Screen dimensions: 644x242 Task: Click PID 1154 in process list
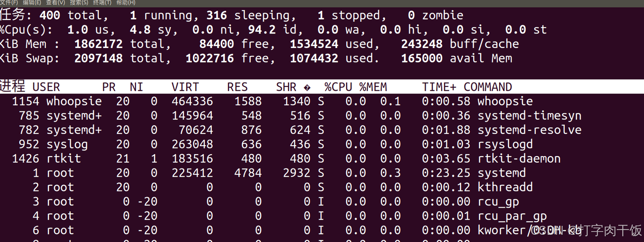coord(26,102)
